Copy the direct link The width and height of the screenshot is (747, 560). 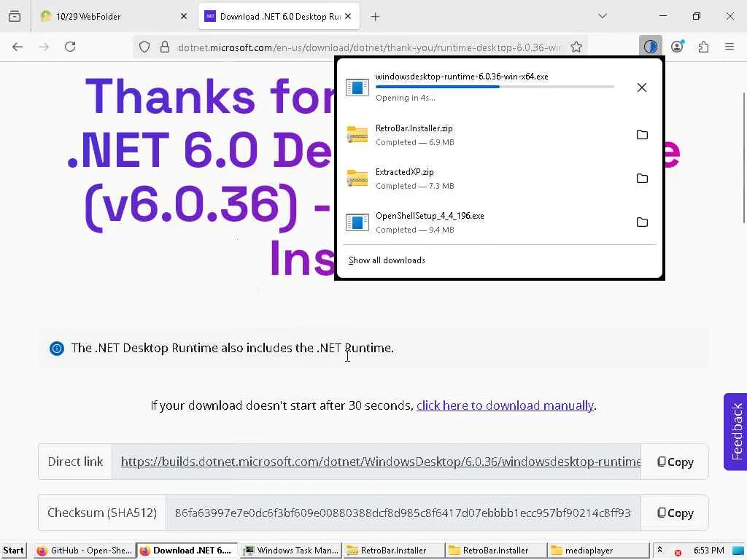tap(675, 462)
